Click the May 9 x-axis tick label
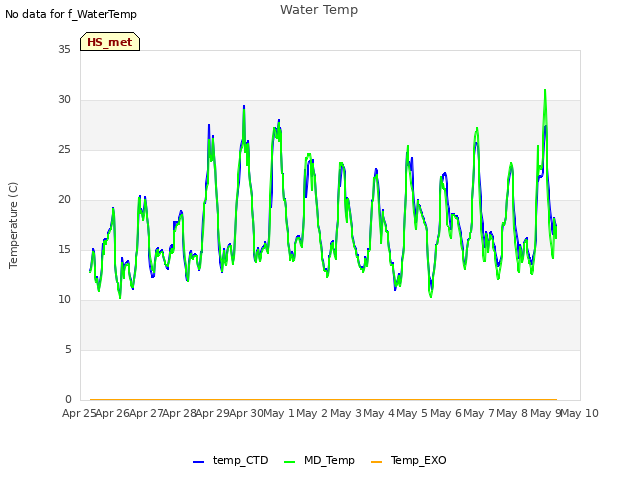This screenshot has height=480, width=640. (546, 413)
